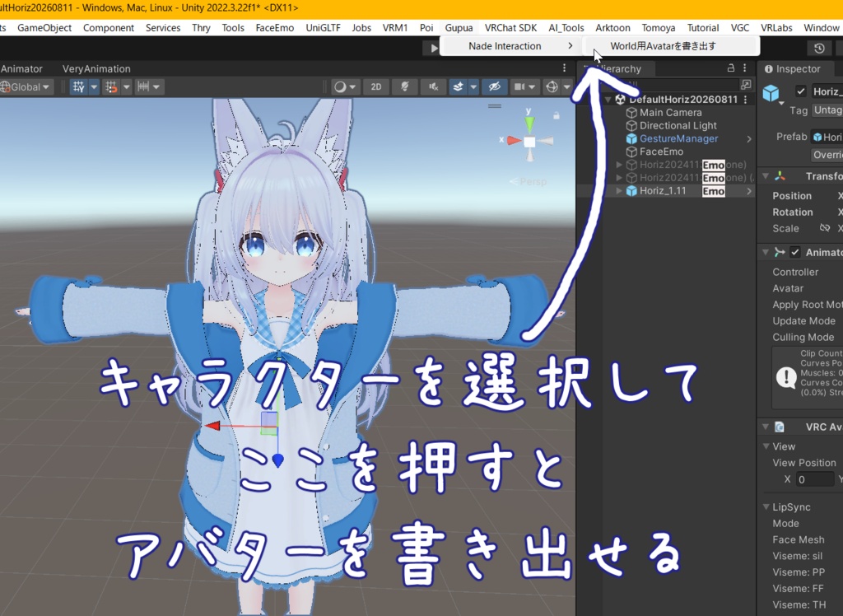Open the scene effects dropdown arrow

click(x=473, y=86)
